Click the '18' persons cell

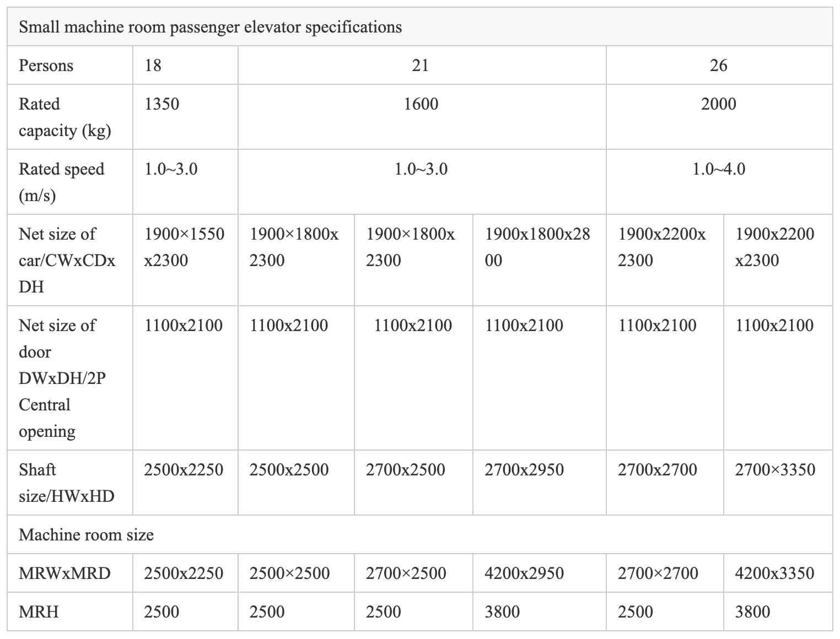[x=185, y=65]
